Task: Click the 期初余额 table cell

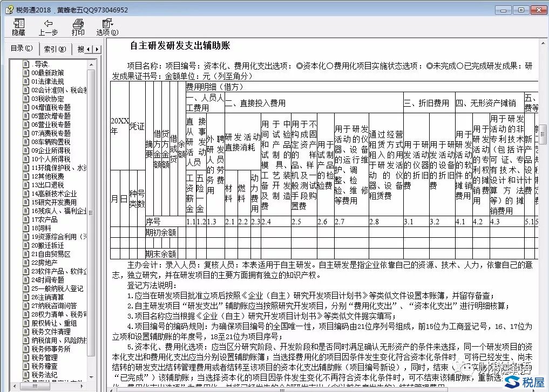Action: [161, 232]
